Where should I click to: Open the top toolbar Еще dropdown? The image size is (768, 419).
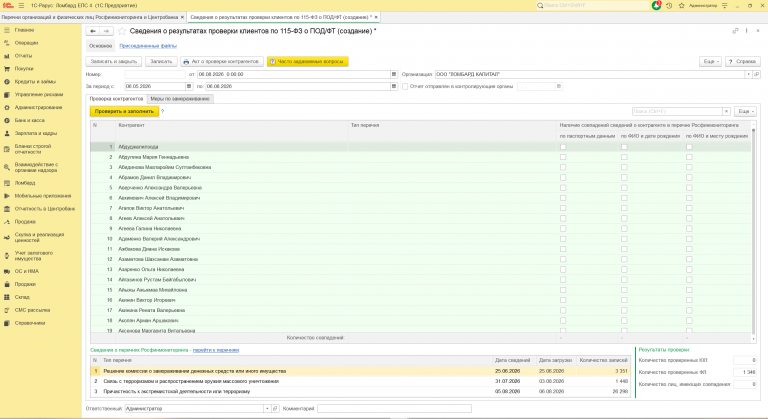[x=711, y=62]
